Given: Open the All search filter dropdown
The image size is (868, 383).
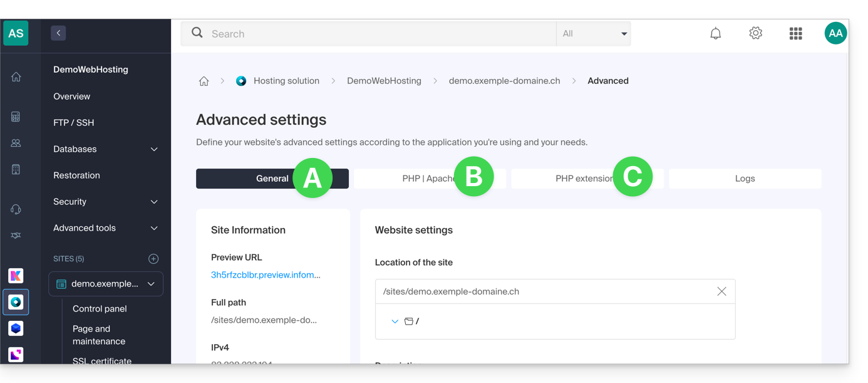Looking at the screenshot, I should (x=593, y=34).
